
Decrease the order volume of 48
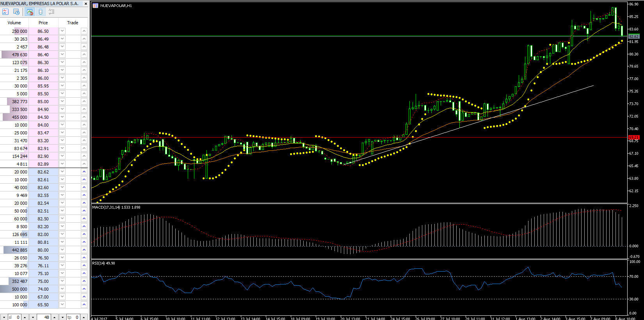point(33,317)
